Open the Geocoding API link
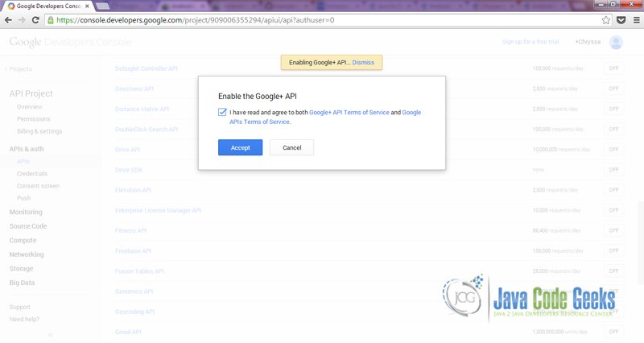The image size is (644, 343). click(x=134, y=312)
